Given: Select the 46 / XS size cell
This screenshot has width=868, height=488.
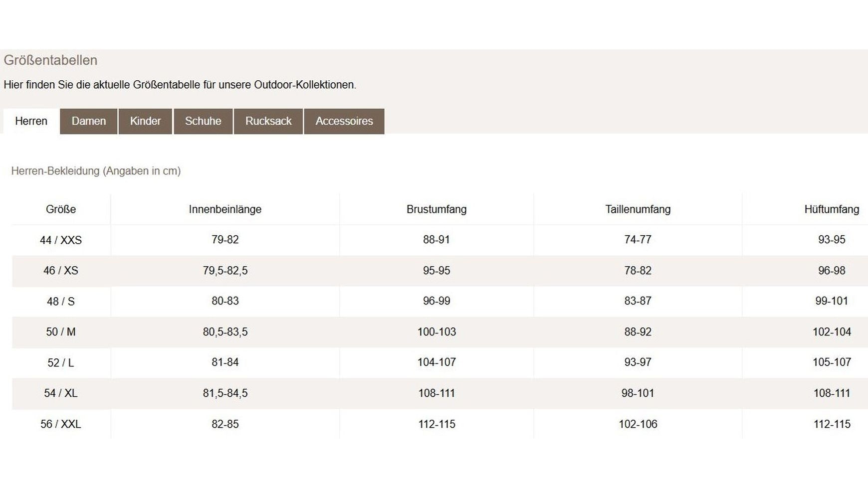Looking at the screenshot, I should pos(61,271).
